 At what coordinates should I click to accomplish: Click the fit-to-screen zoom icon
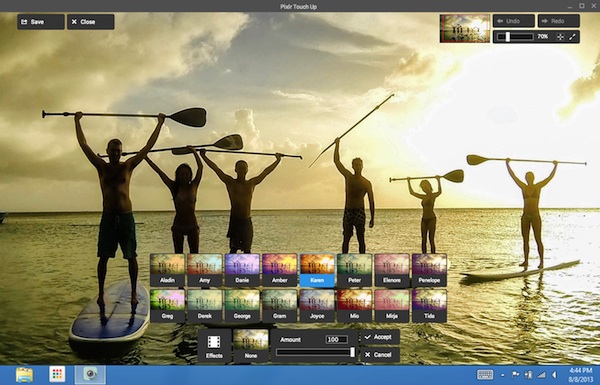click(x=560, y=37)
